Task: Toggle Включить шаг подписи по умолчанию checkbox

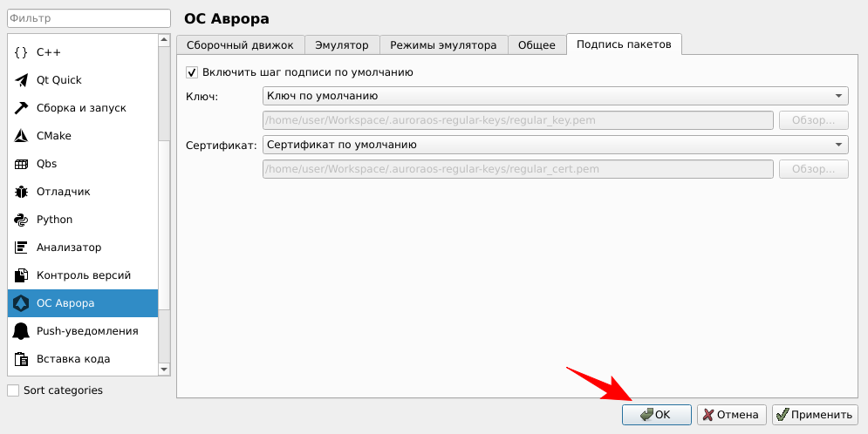Action: [193, 72]
